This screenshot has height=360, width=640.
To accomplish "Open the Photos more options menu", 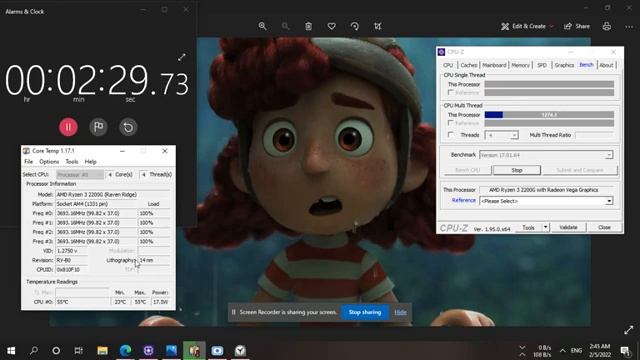I will tap(629, 27).
